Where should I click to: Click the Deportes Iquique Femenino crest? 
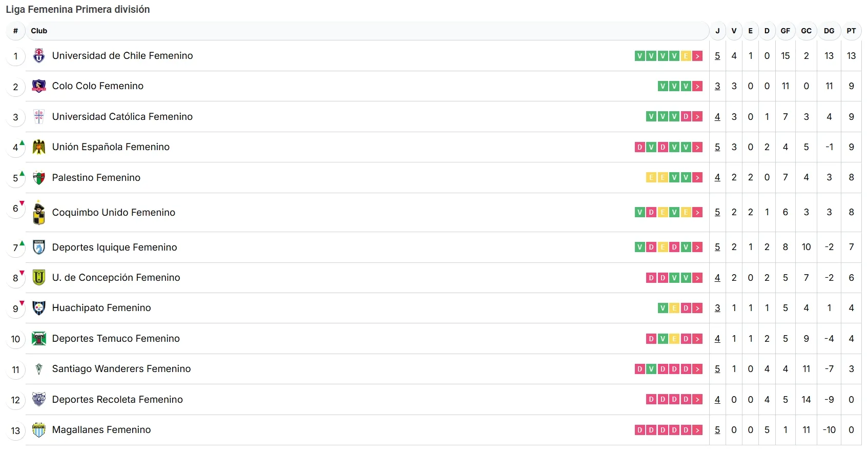[x=39, y=247]
